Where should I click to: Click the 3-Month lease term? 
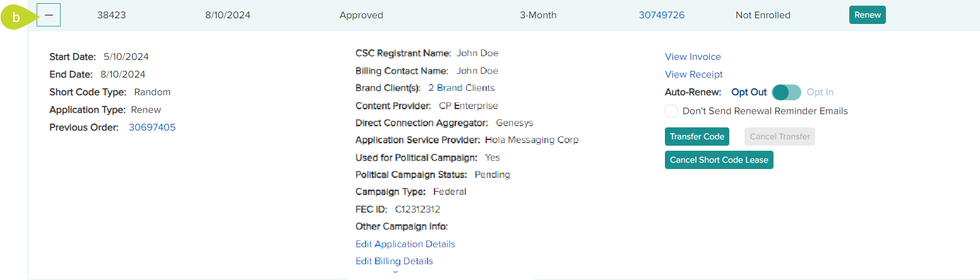538,15
